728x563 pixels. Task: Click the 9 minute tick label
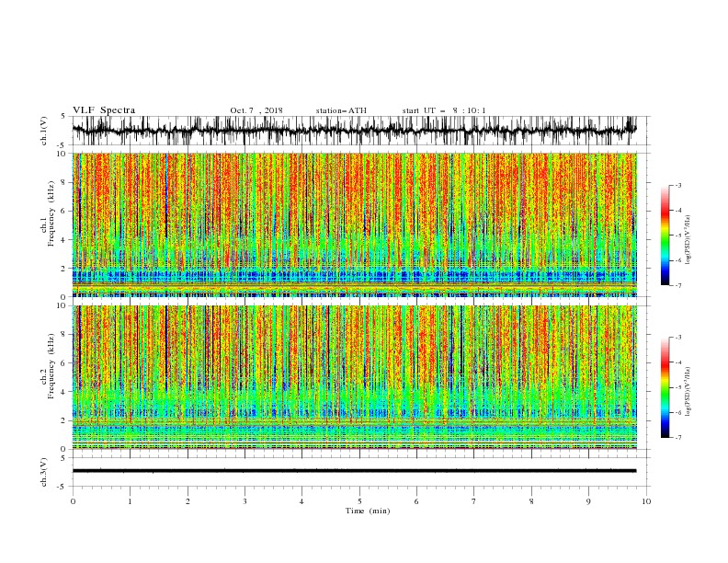tap(588, 501)
